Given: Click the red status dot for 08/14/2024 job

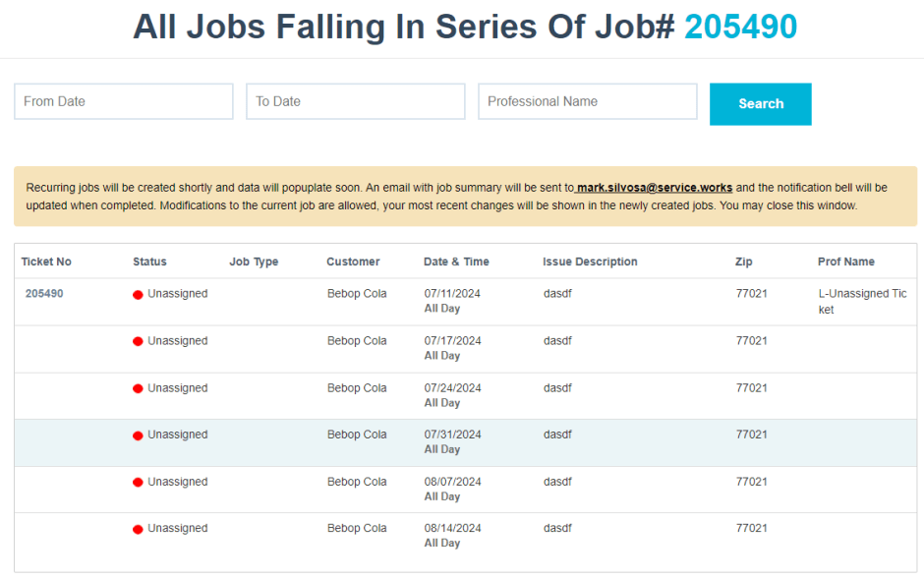Looking at the screenshot, I should coord(138,529).
